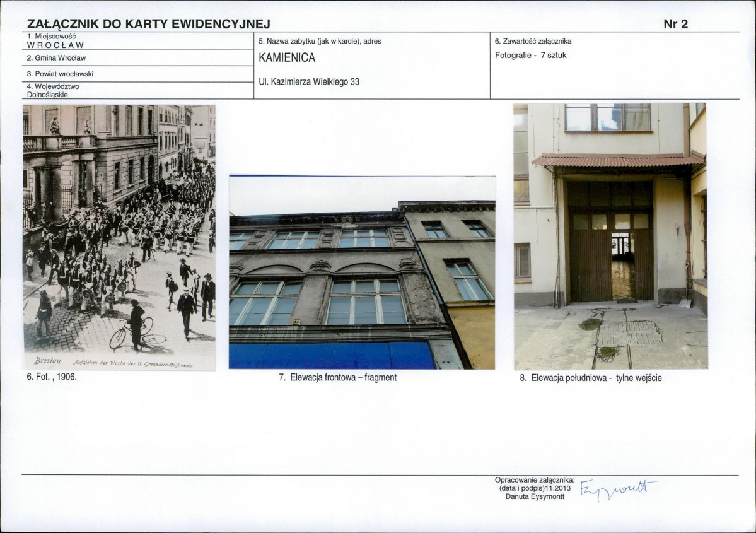Click the attachment number 'Nr 2'
This screenshot has height=533, width=756.
pos(675,24)
